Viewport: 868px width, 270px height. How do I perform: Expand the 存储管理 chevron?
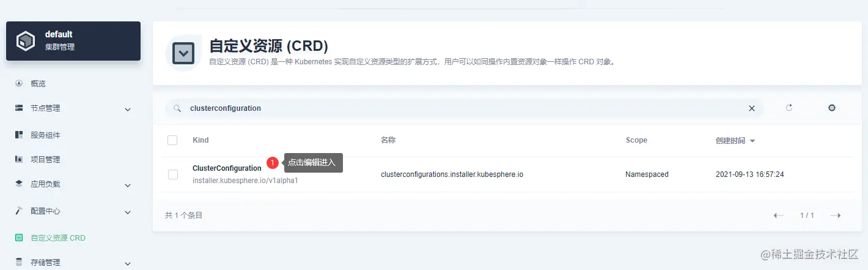click(128, 264)
